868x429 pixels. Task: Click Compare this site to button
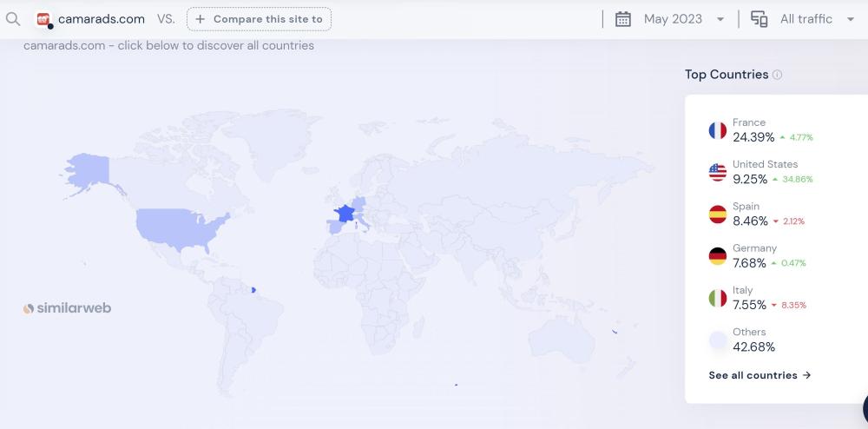point(259,19)
